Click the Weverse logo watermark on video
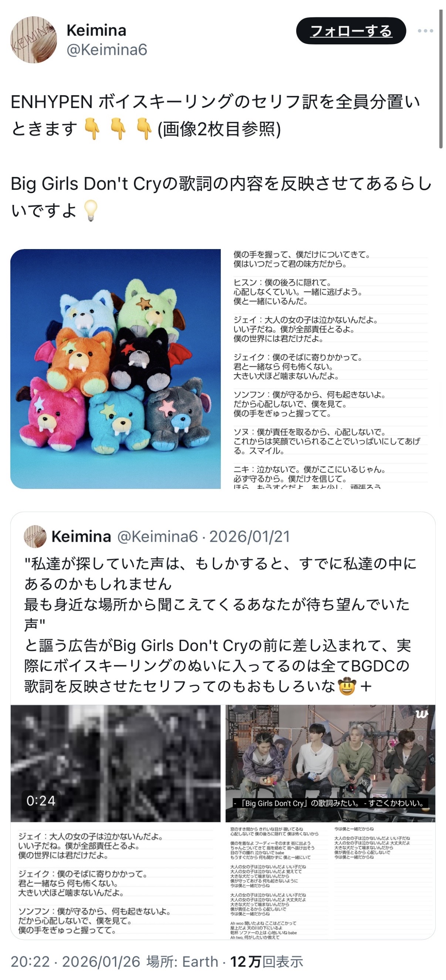 click(x=422, y=714)
